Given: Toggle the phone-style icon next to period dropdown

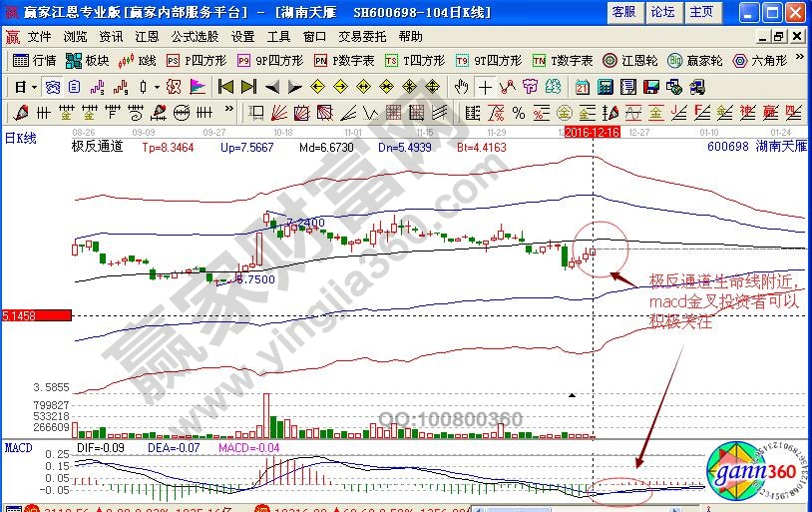Looking at the screenshot, I should click(x=51, y=86).
